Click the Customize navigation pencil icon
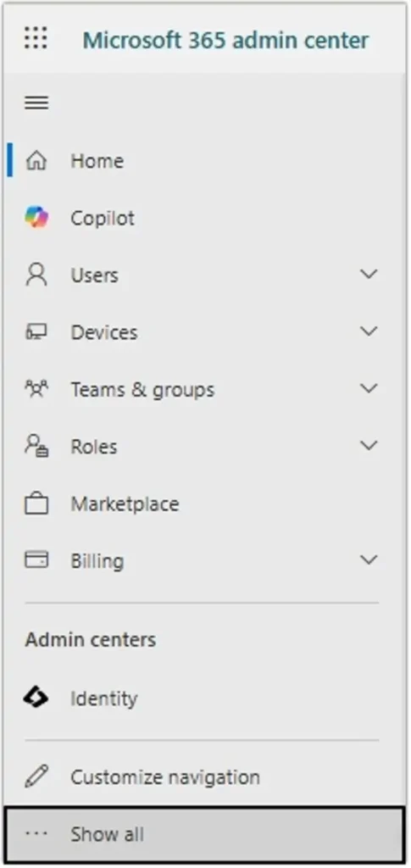The image size is (411, 868). (x=36, y=776)
